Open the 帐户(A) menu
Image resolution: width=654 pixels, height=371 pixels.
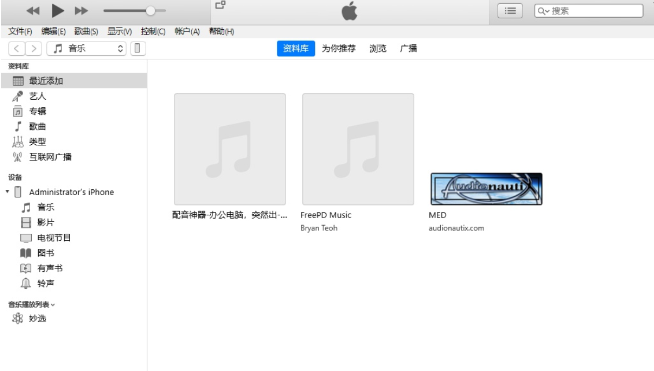[x=187, y=31]
